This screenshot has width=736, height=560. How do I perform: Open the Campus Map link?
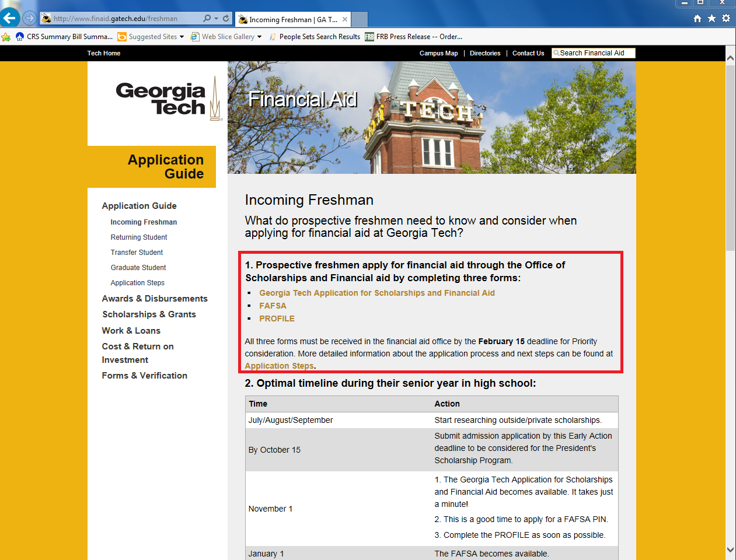pyautogui.click(x=438, y=53)
